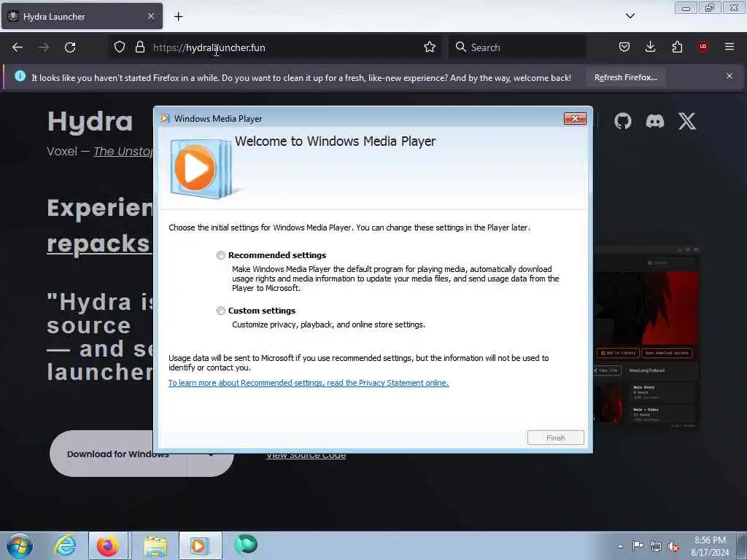Close the Windows Media Player dialog
This screenshot has width=747, height=560.
click(x=575, y=119)
